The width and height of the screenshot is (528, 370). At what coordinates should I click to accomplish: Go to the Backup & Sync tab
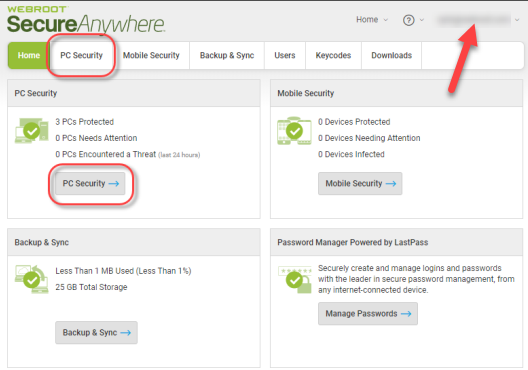pos(227,56)
